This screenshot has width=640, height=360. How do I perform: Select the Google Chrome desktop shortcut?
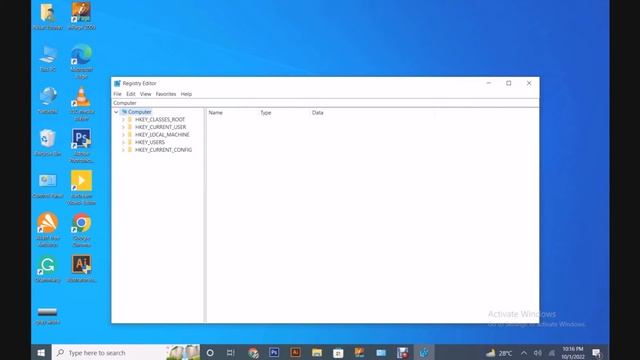82,230
